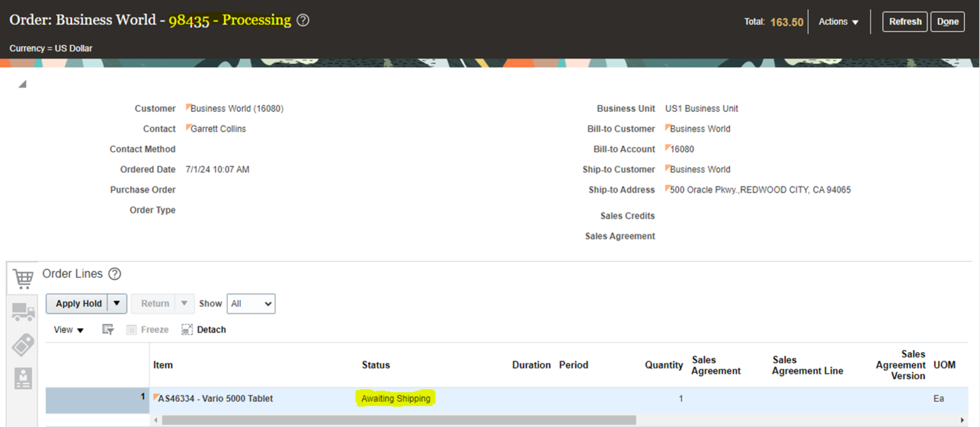Click the Query by Example icon

coord(108,329)
